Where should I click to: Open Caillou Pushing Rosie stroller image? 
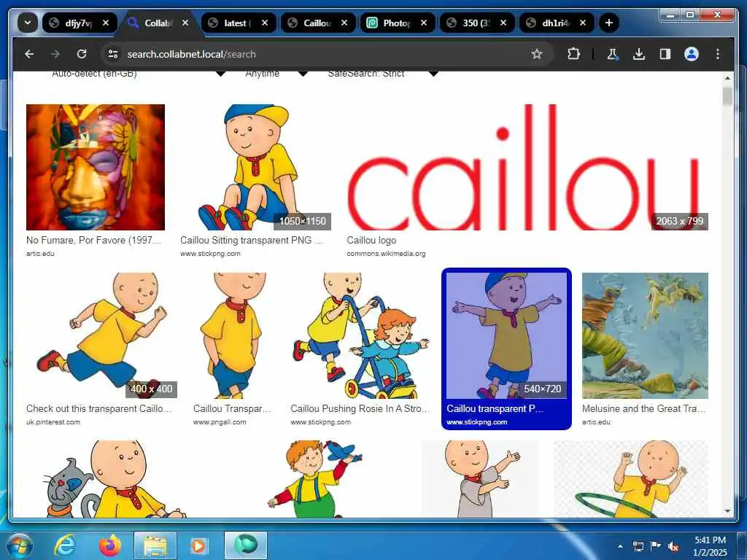tap(360, 335)
